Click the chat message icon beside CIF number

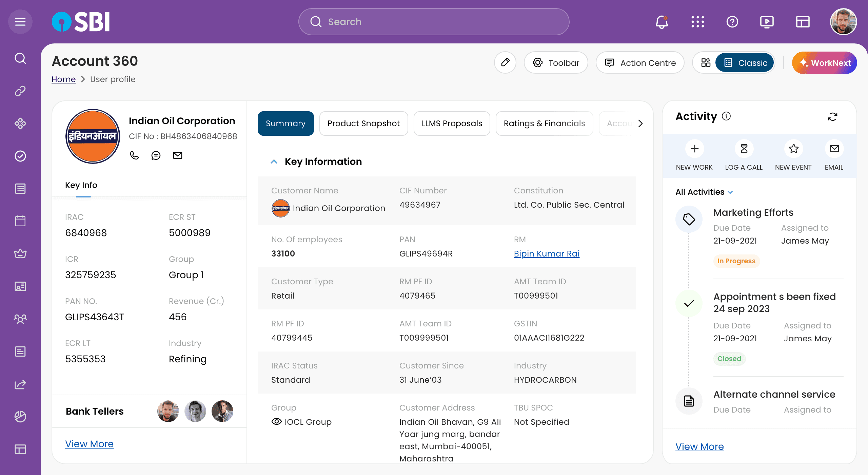pyautogui.click(x=156, y=155)
